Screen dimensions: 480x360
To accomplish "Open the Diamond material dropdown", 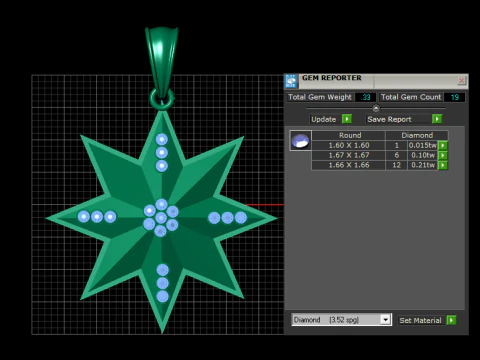I will tap(385, 320).
